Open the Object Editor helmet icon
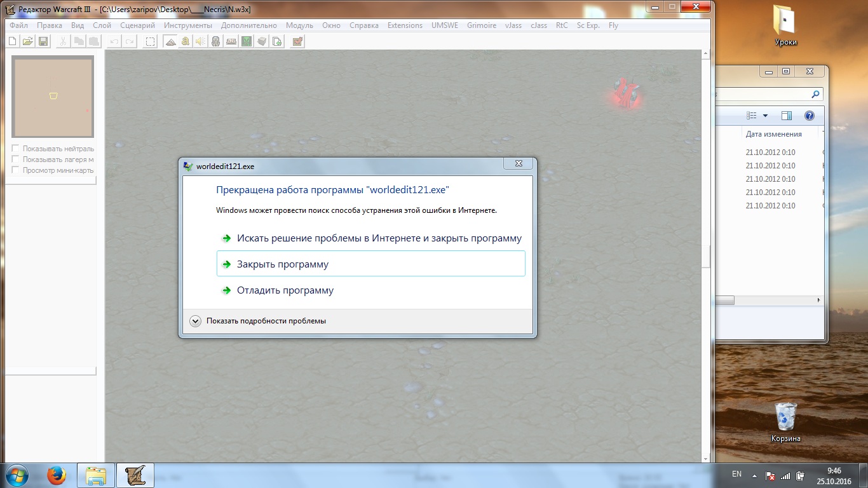868x488 pixels. 215,41
